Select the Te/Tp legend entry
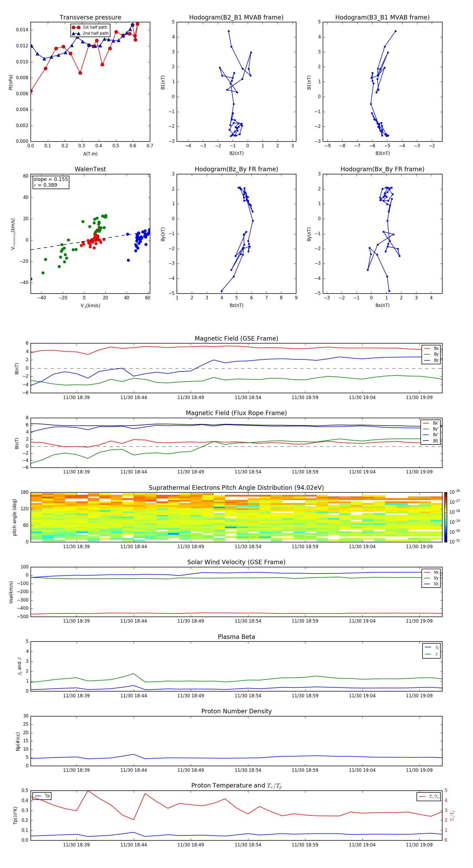 [429, 796]
